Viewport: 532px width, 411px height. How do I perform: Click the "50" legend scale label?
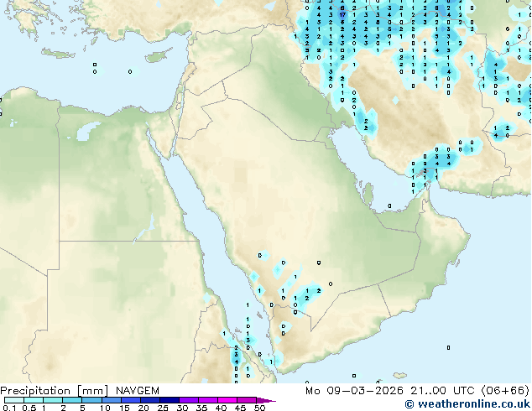(260, 408)
